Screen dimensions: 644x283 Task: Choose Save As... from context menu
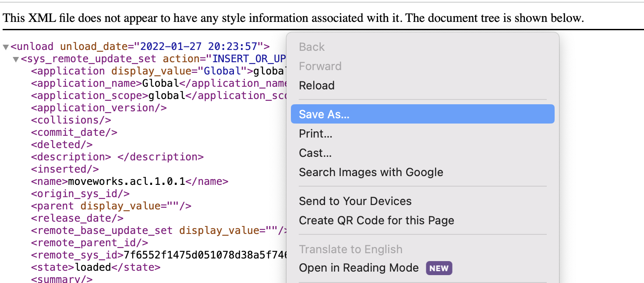[x=423, y=114]
